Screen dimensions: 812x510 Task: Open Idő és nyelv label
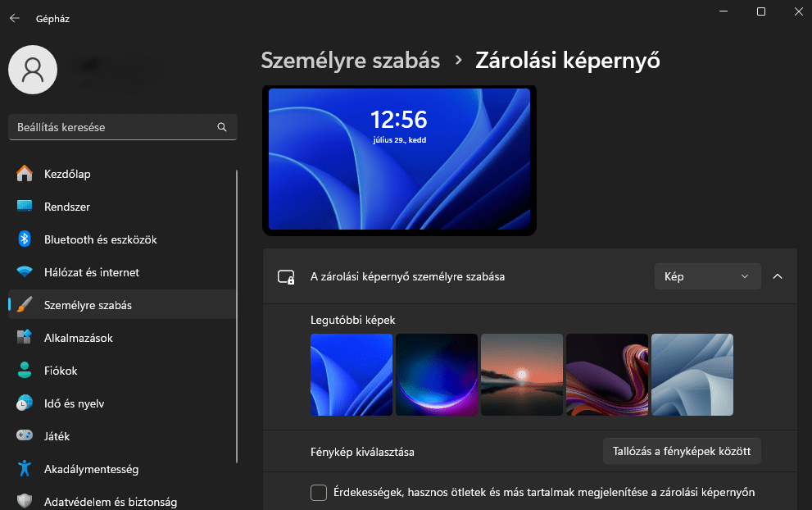tap(74, 403)
